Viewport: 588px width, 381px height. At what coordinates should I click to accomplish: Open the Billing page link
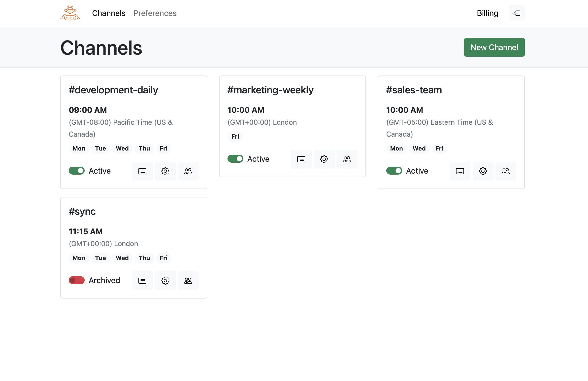[488, 13]
